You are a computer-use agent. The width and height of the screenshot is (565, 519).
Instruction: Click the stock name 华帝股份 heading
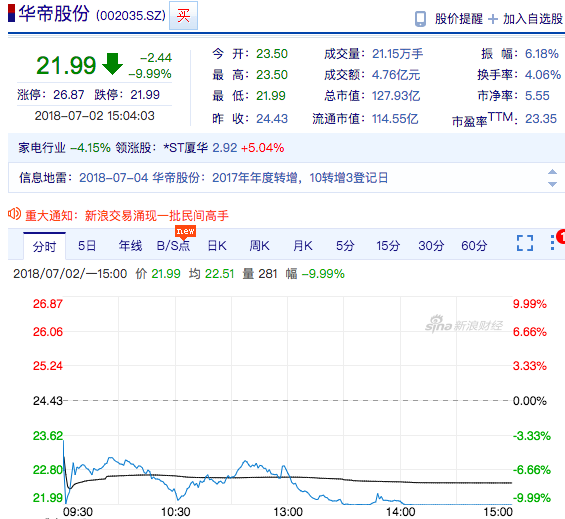tap(54, 14)
